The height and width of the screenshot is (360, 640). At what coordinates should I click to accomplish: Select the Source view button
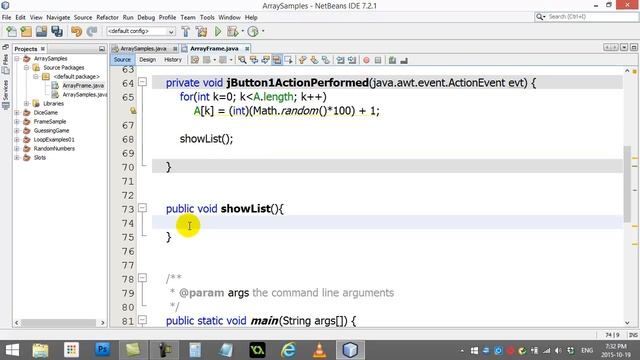click(x=122, y=60)
